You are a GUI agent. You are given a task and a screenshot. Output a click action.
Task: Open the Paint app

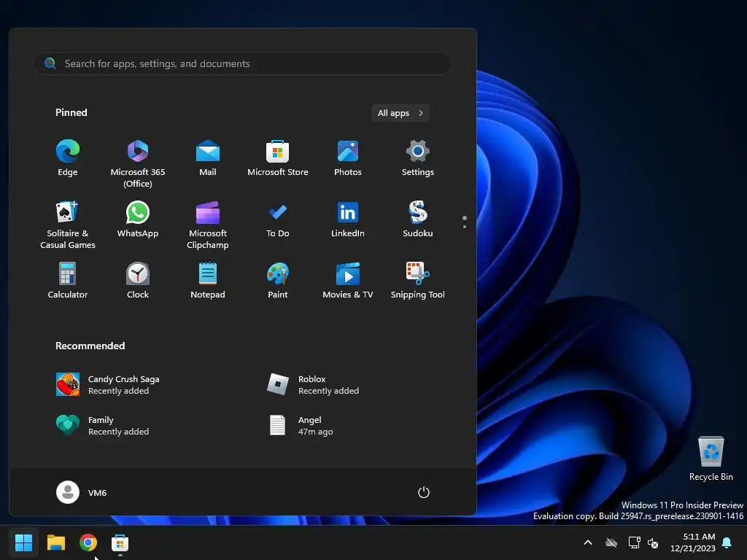pos(278,281)
